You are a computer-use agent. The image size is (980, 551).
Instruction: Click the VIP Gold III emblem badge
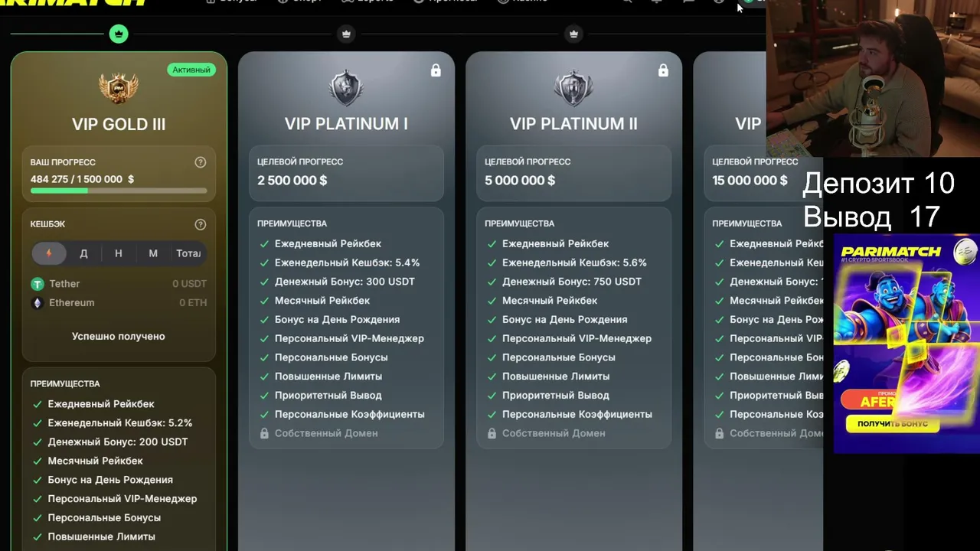(119, 87)
